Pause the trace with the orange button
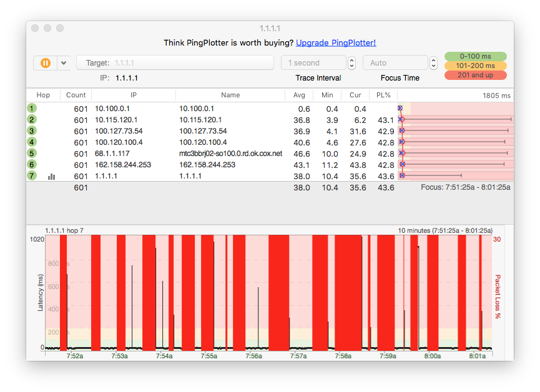The image size is (540, 392). tap(46, 63)
